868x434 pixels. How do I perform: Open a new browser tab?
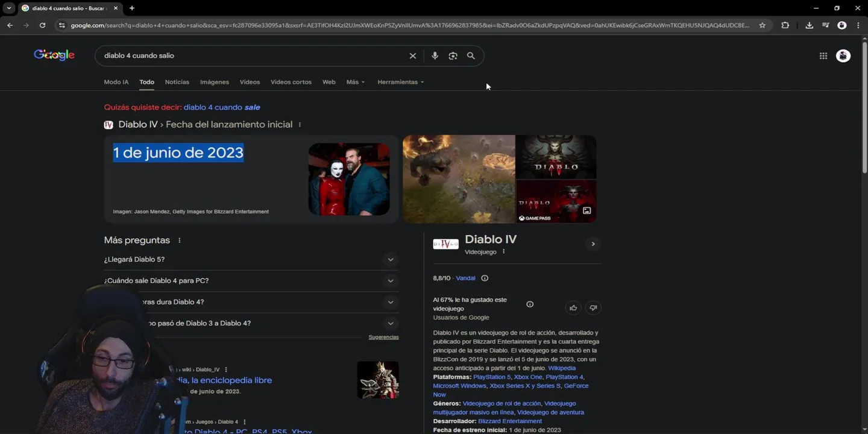(x=132, y=8)
